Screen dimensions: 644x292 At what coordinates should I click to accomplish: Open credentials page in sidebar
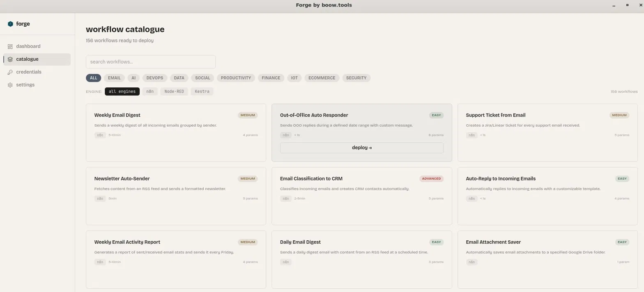(37, 72)
